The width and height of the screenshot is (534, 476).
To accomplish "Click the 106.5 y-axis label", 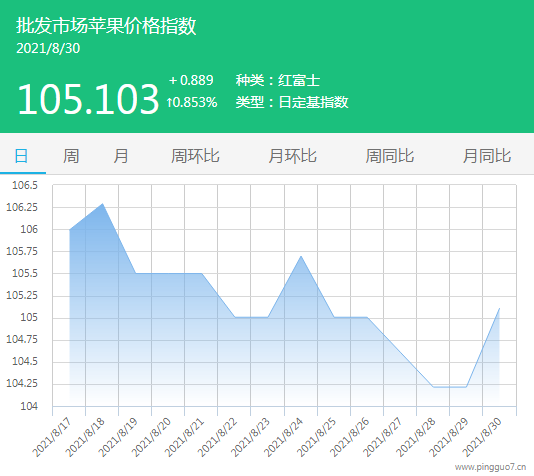I will (x=25, y=185).
